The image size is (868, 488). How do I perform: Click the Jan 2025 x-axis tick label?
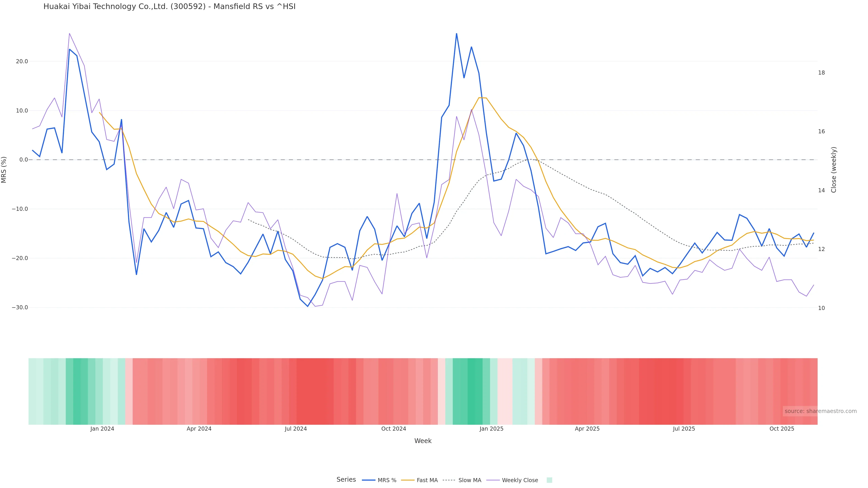(491, 429)
